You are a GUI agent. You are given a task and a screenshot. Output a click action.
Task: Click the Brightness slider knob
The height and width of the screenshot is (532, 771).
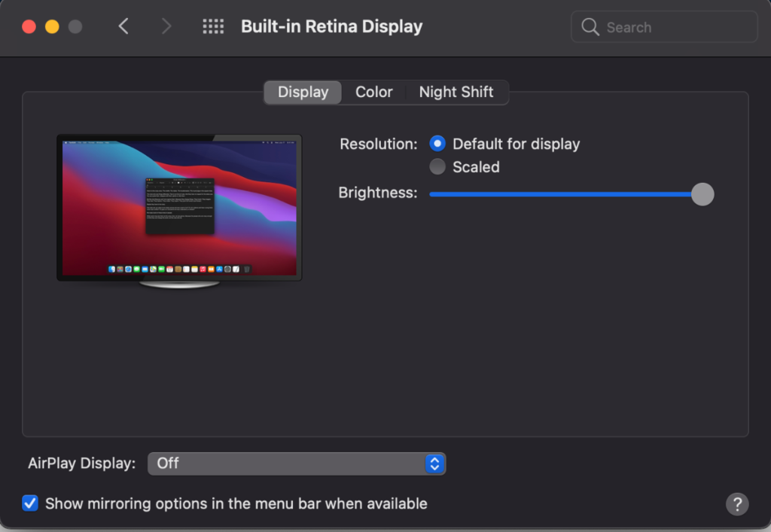pyautogui.click(x=702, y=193)
